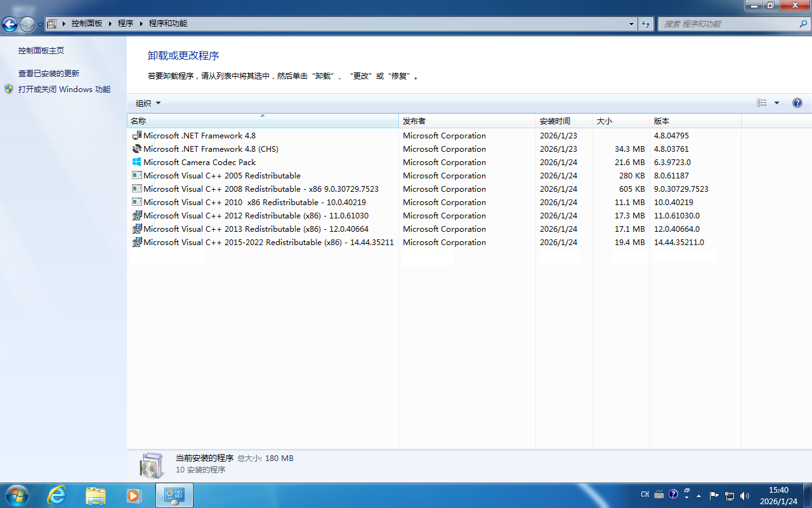Click 程序 in the address breadcrumb
The width and height of the screenshot is (812, 508).
[x=124, y=23]
